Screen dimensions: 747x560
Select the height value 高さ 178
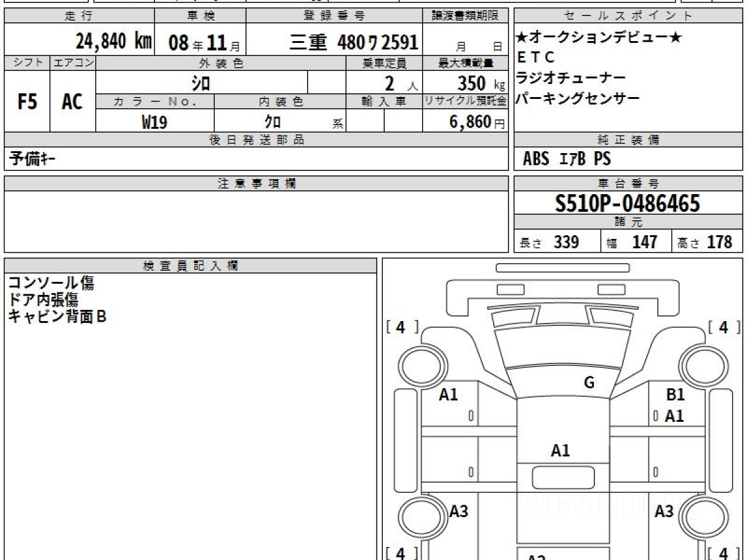[x=705, y=242]
